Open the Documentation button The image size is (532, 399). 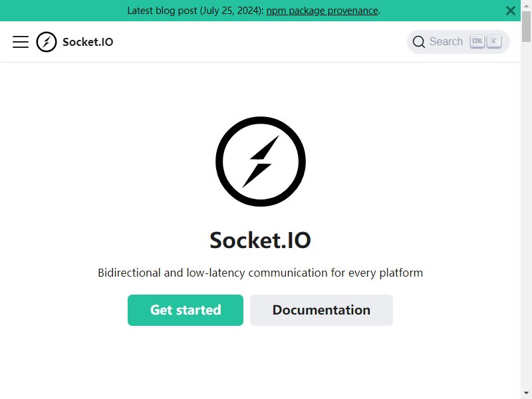(x=321, y=310)
